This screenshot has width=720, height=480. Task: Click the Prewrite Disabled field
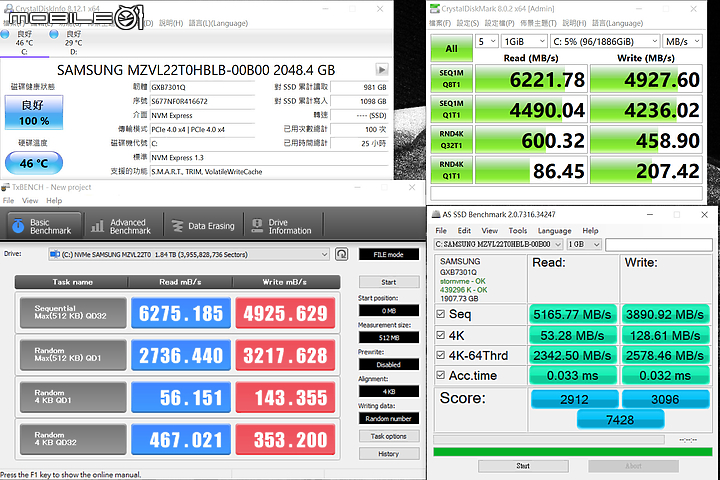[388, 365]
